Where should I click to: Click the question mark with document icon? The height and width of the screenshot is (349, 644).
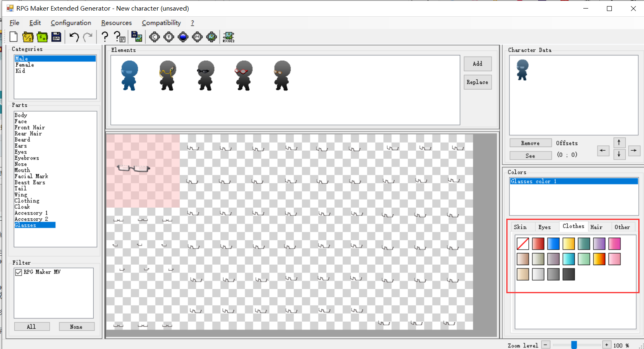[x=119, y=37]
